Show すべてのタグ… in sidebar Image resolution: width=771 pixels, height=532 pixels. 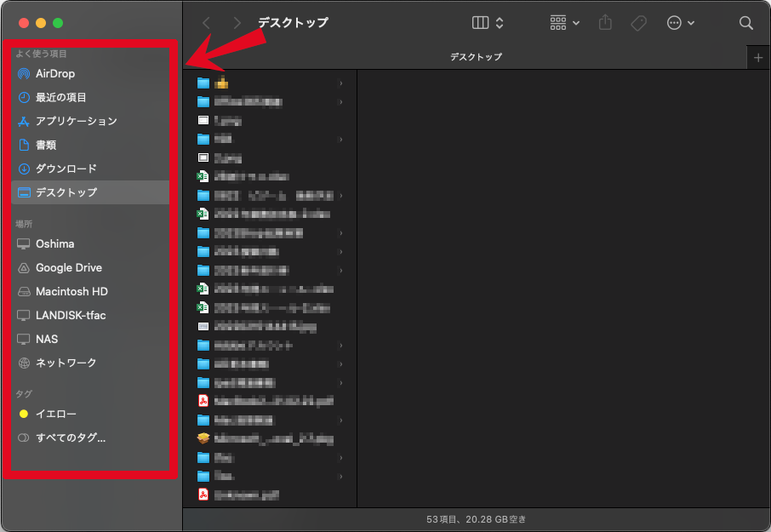[x=70, y=438]
